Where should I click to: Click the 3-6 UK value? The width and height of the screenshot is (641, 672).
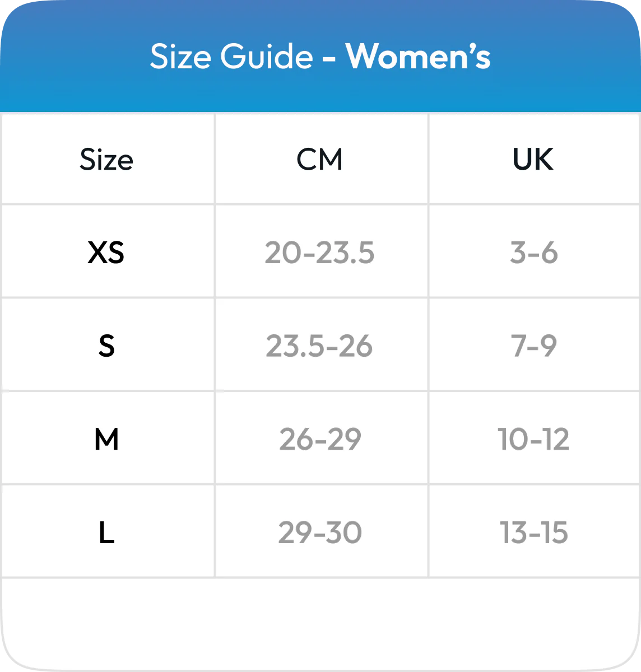coord(533,253)
